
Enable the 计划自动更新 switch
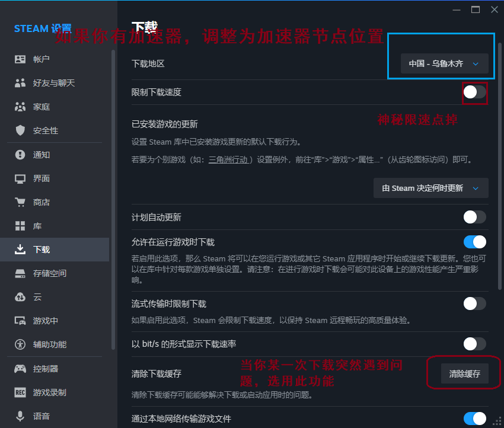pyautogui.click(x=475, y=217)
